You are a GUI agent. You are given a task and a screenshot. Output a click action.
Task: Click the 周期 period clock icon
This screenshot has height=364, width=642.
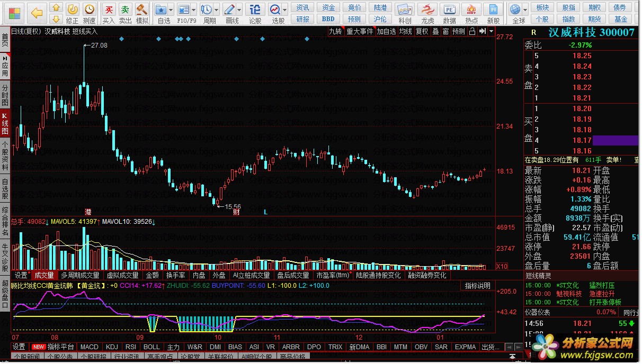pyautogui.click(x=207, y=9)
